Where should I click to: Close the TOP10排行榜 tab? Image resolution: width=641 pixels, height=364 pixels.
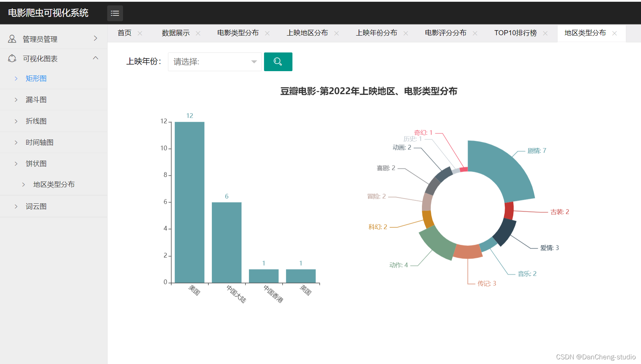click(x=545, y=33)
